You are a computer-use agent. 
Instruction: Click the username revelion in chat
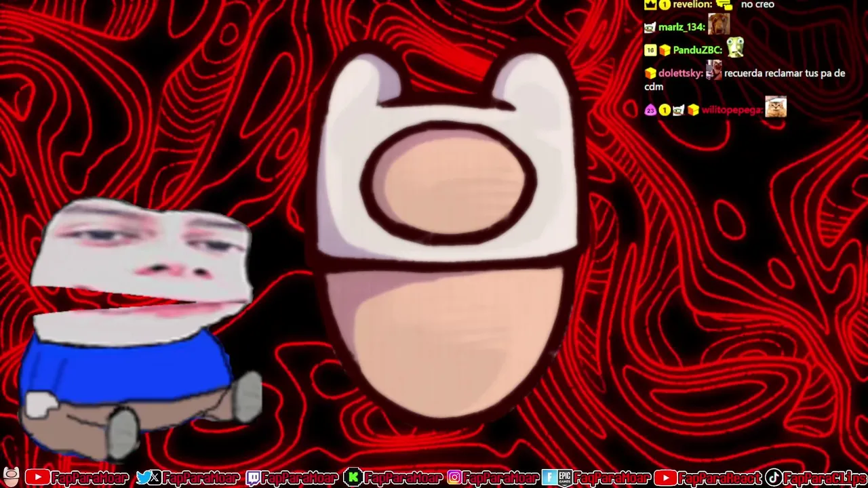691,5
